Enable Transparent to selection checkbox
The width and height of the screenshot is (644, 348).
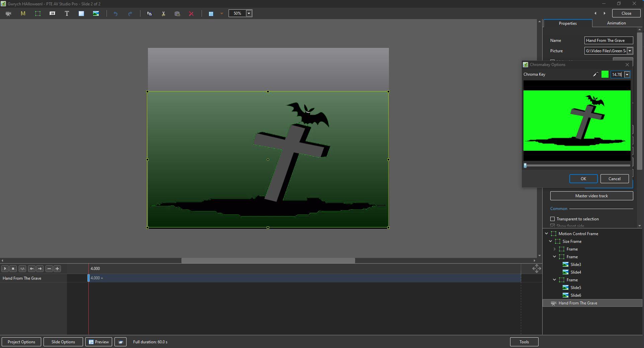[x=553, y=219]
